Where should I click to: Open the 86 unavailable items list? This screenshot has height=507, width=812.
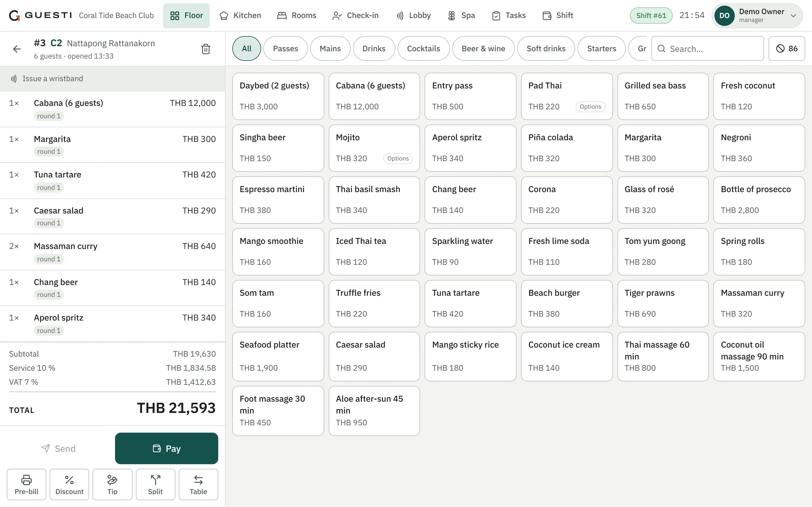tap(787, 49)
